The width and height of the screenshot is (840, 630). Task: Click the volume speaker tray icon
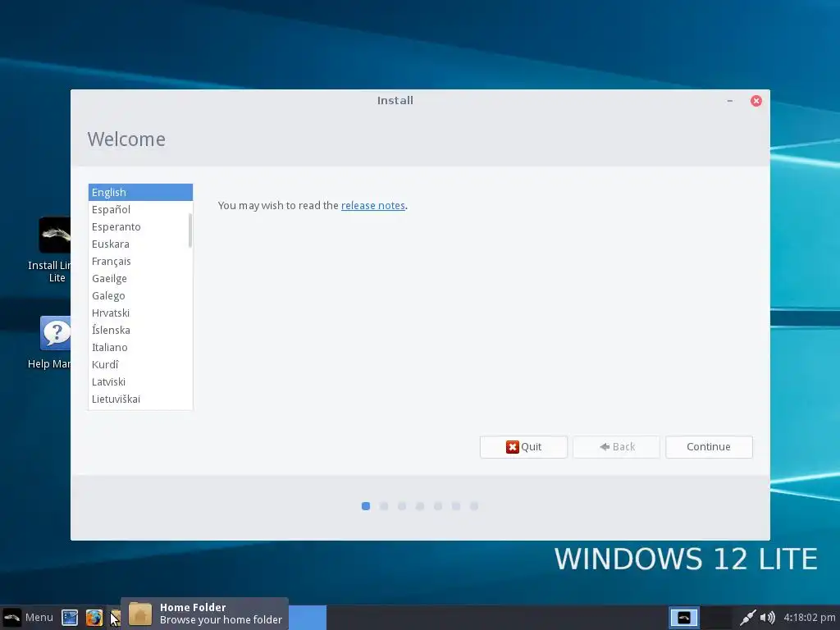(x=768, y=618)
